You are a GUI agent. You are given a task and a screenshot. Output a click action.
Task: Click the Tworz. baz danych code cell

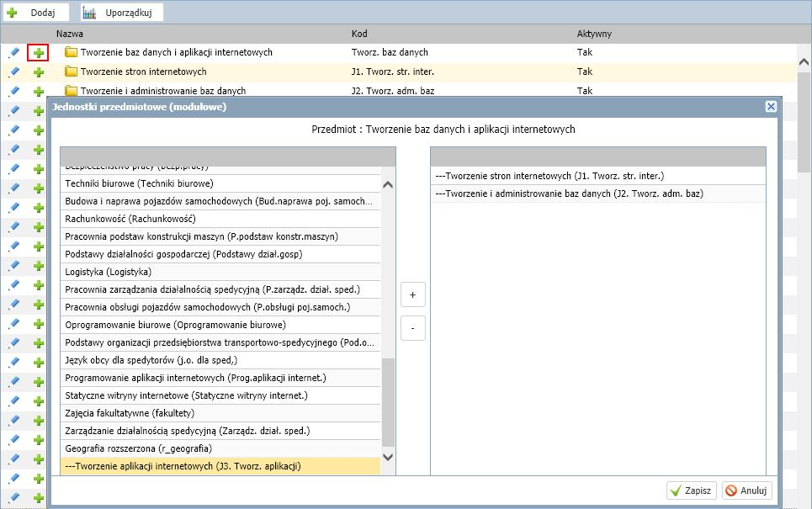point(390,52)
